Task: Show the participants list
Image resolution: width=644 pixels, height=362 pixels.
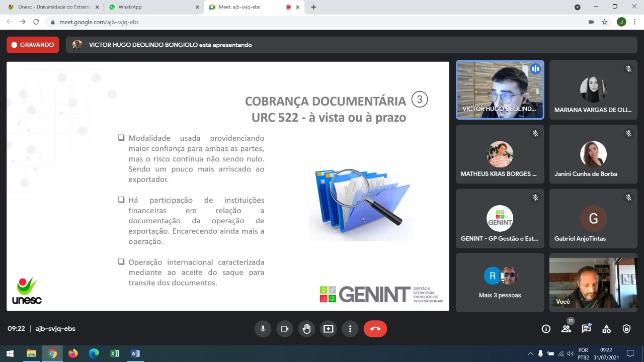Action: [x=566, y=329]
